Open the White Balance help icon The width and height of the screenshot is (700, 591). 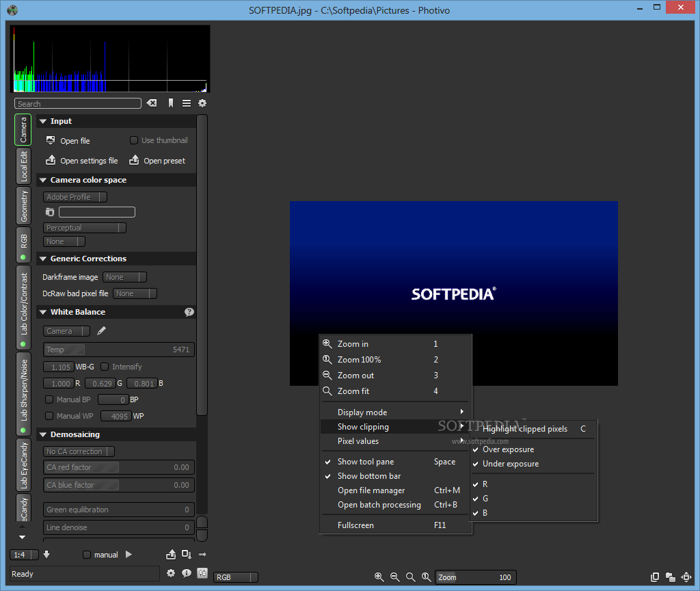point(189,312)
